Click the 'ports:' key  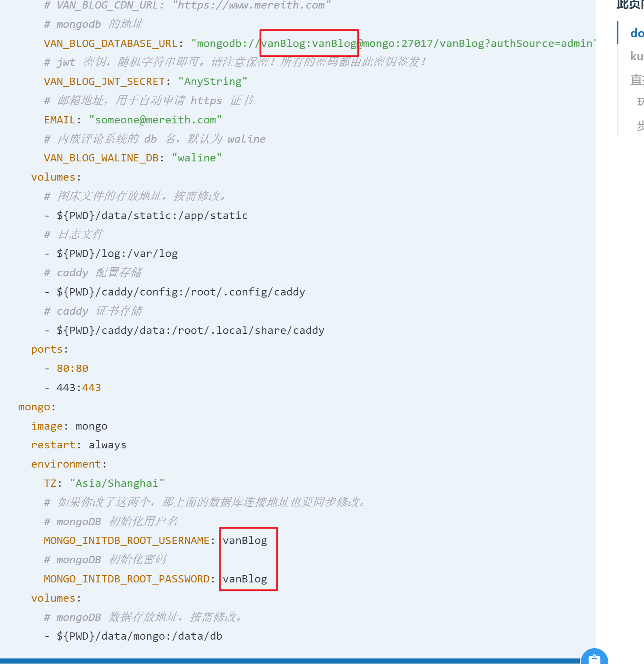pos(50,349)
